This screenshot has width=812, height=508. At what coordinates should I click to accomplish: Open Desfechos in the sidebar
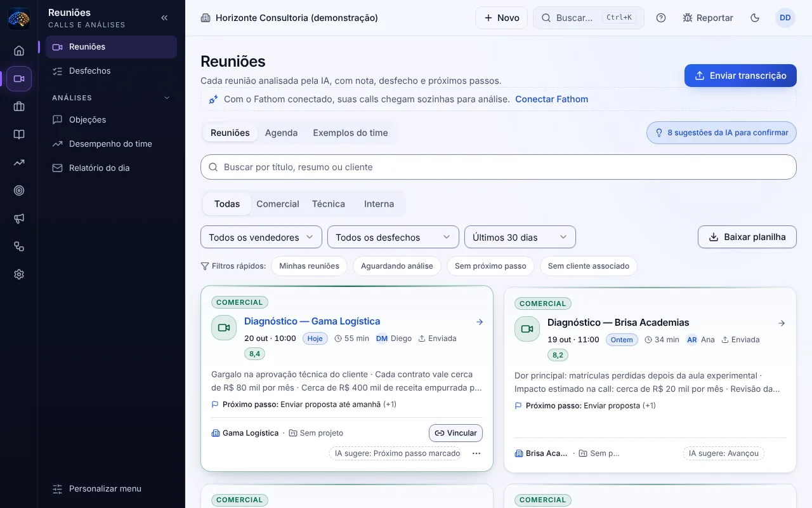click(x=111, y=71)
